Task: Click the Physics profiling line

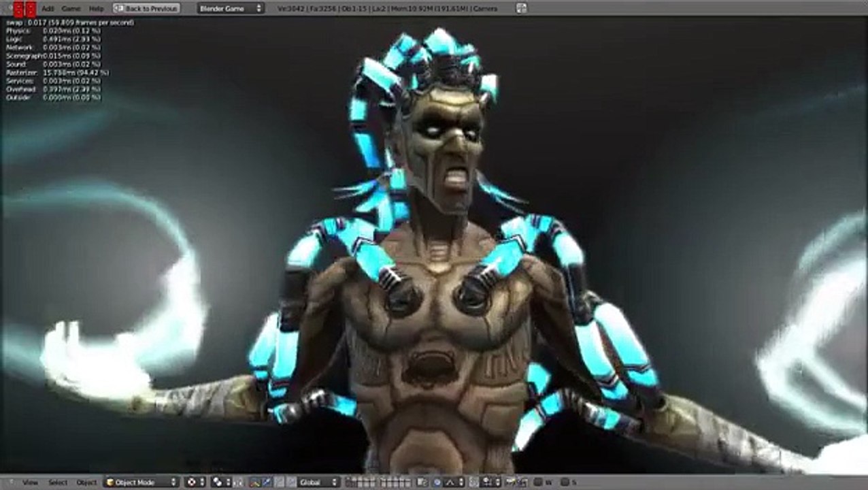Action: click(x=53, y=31)
